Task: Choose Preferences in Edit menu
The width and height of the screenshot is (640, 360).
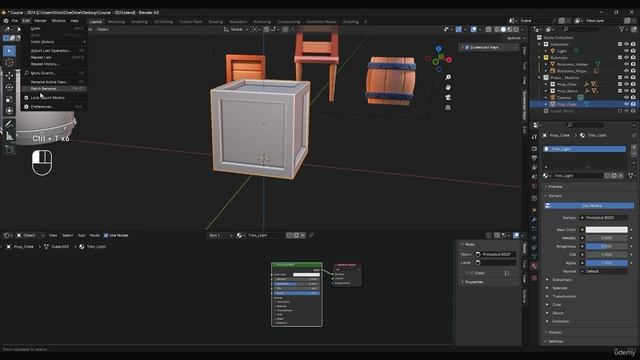Action: pyautogui.click(x=54, y=107)
